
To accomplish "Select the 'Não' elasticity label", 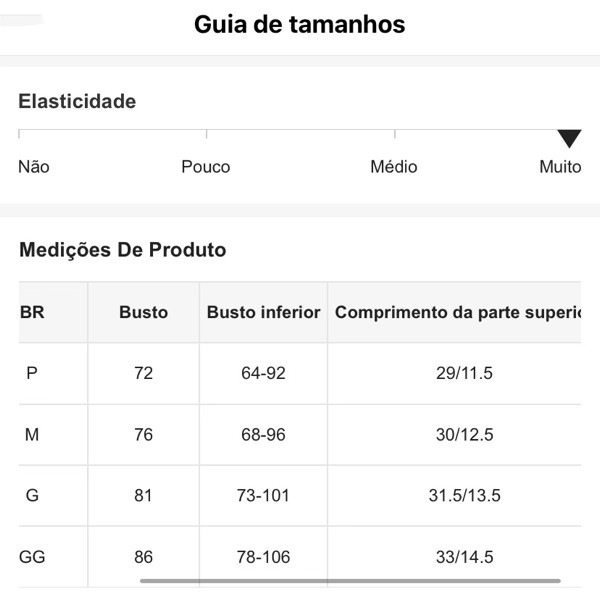I will click(x=34, y=167).
